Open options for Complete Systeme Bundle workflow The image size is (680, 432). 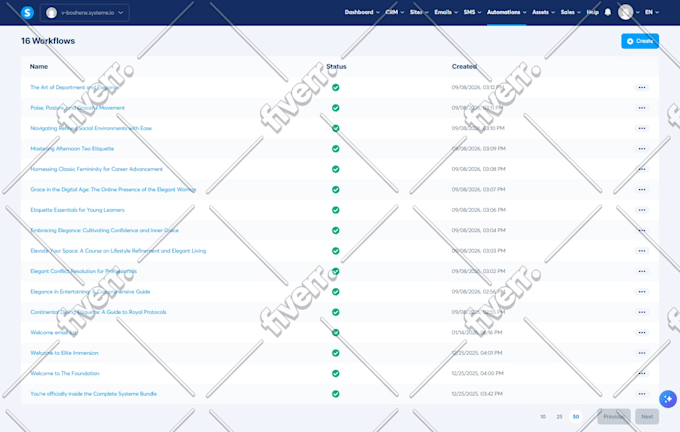tap(642, 394)
